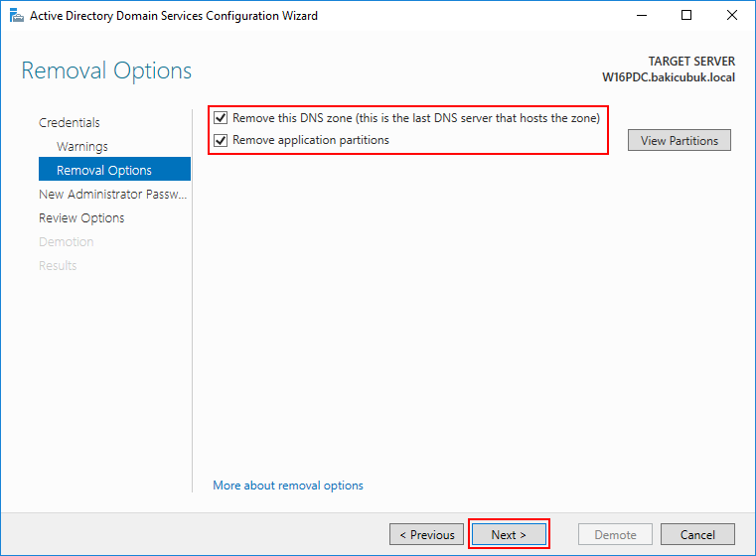Maximize the wizard window

click(686, 16)
